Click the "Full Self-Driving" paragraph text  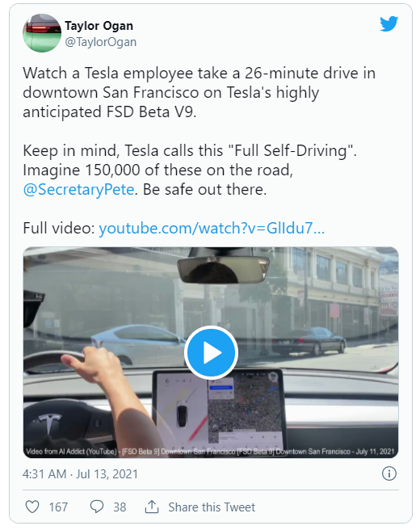click(190, 170)
